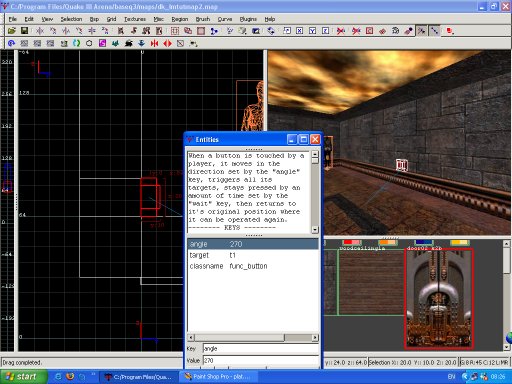Click the free scale box-arrow icon
This screenshot has width=512, height=384.
287,31
